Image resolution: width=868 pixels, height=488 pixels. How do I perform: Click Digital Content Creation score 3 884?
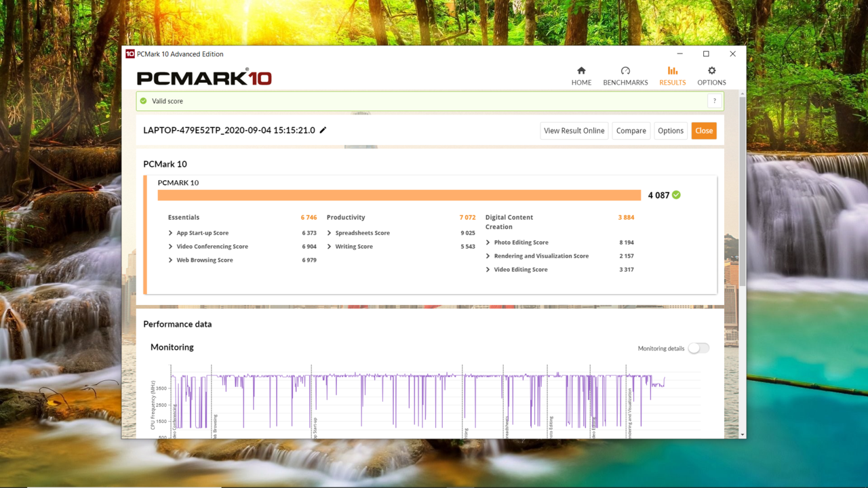[x=626, y=218]
